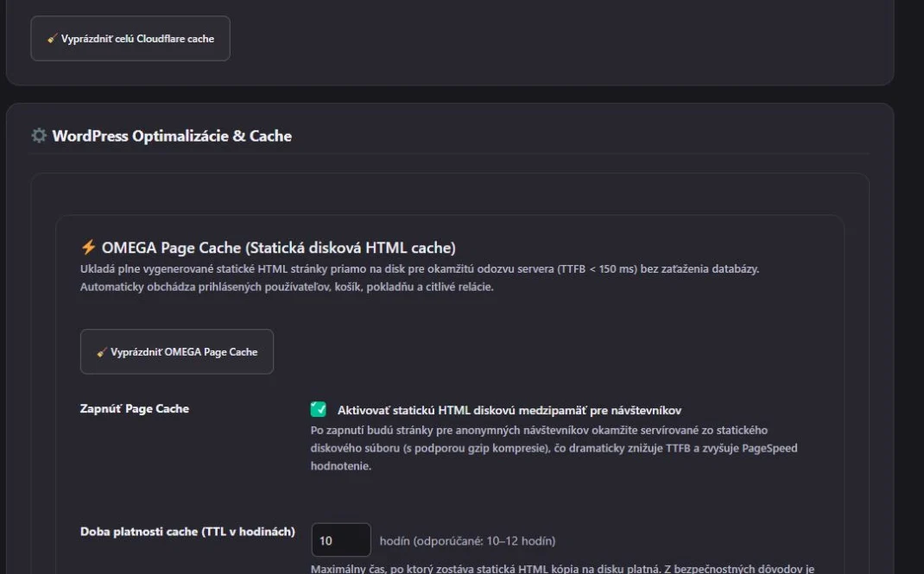
Task: Click the 'Doba platnosti cache (TTL v hodinách)' label
Action: [x=187, y=532]
